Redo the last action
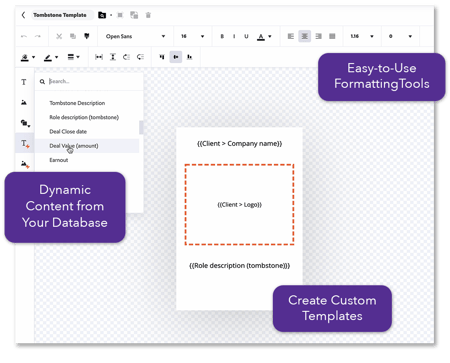This screenshot has width=450, height=363. tap(38, 36)
